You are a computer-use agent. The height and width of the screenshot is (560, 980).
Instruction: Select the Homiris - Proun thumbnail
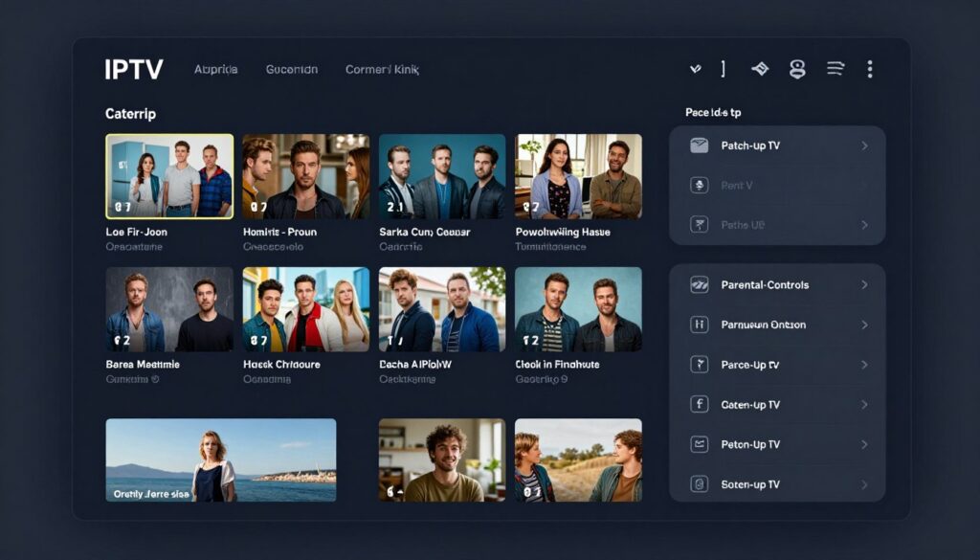305,176
